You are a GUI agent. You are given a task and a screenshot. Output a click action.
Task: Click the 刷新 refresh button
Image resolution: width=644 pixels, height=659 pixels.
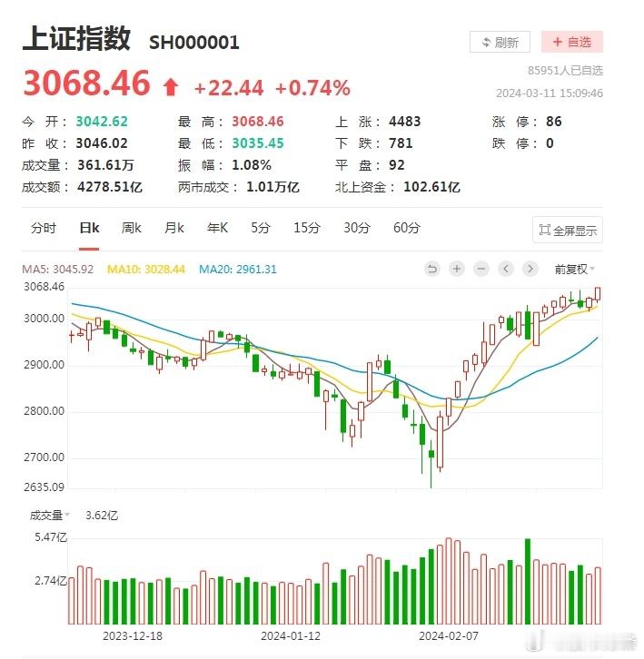pyautogui.click(x=500, y=42)
